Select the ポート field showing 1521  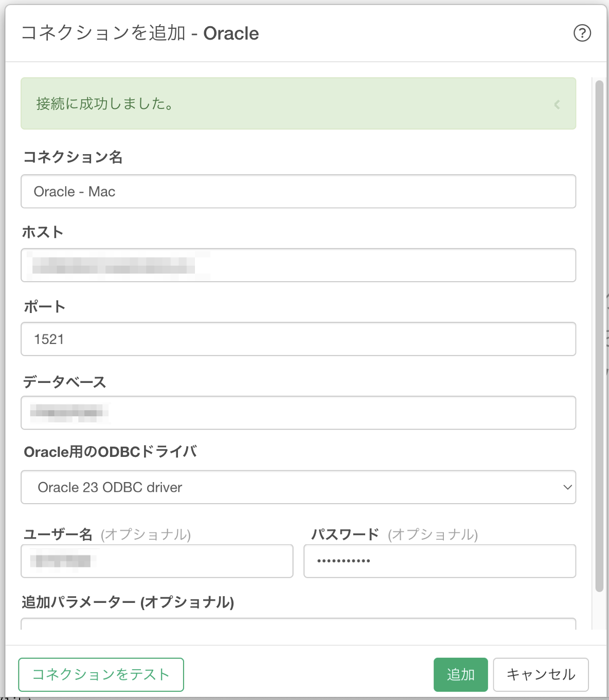(298, 339)
